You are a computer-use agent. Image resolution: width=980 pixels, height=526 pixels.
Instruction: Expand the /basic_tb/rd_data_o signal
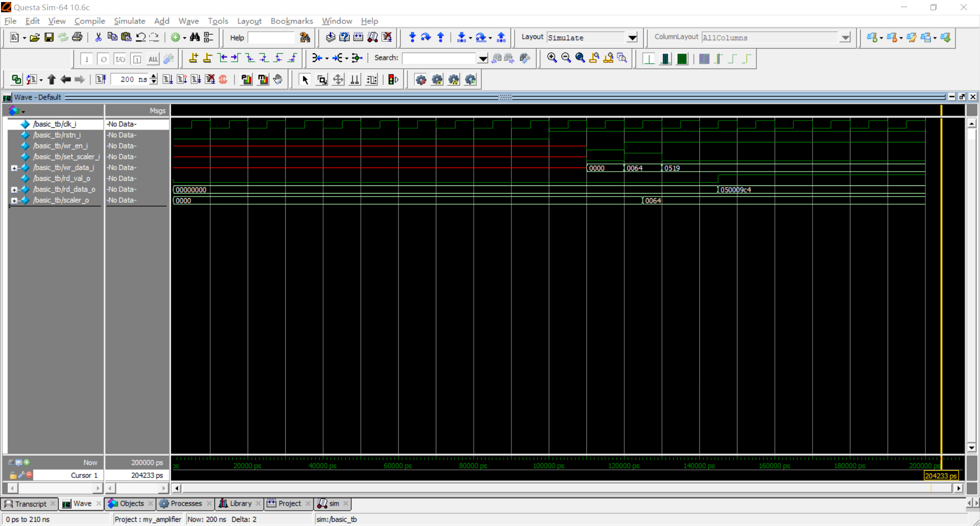(x=14, y=189)
